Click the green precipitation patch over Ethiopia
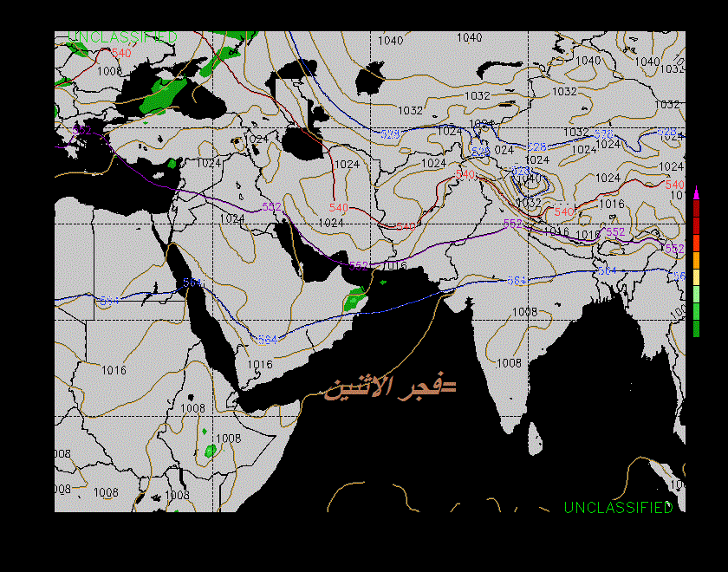This screenshot has width=728, height=572. (210, 451)
